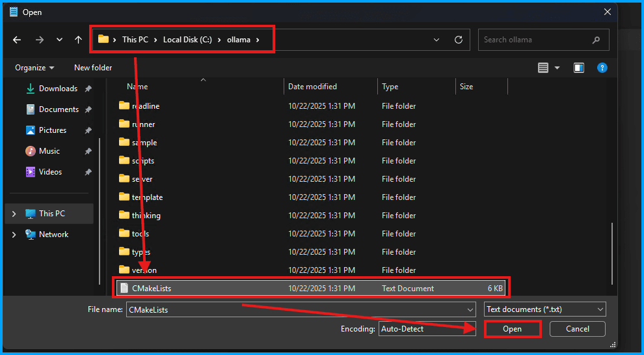Click the Back navigation arrow
This screenshot has width=644, height=355.
coord(17,40)
